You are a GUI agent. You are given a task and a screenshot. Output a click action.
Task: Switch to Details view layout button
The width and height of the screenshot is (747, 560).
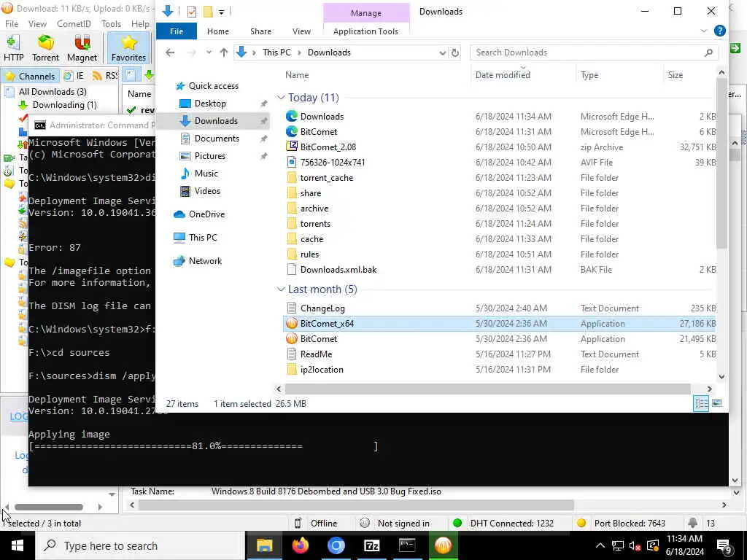(x=701, y=403)
